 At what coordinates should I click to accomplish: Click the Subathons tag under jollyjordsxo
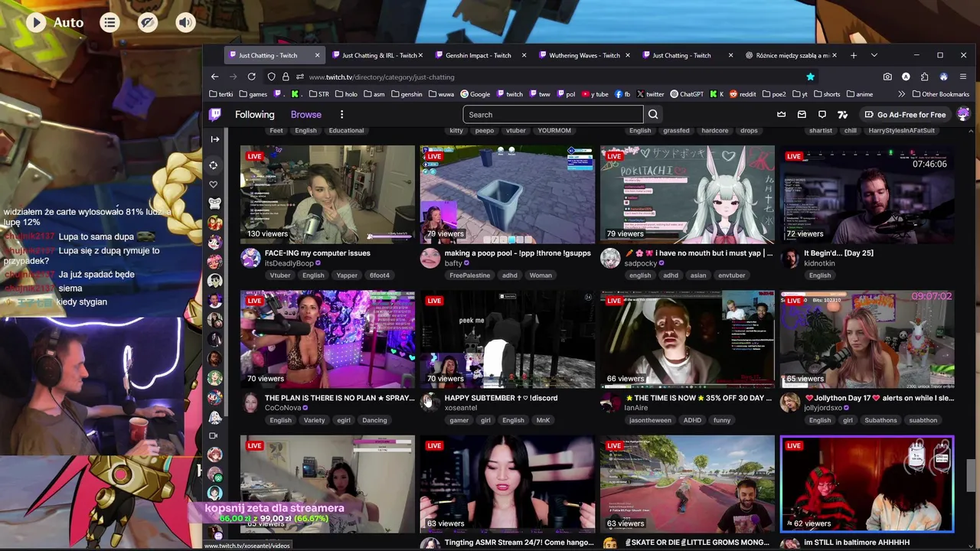coord(880,420)
